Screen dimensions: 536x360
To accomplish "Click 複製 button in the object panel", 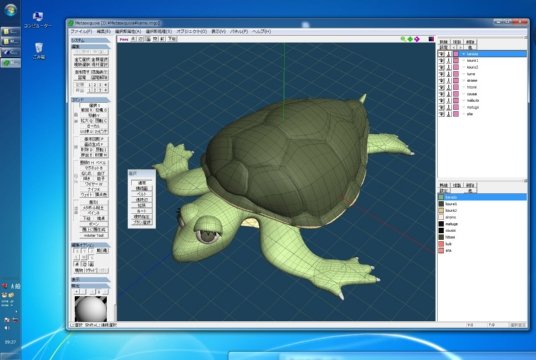I will pyautogui.click(x=457, y=42).
